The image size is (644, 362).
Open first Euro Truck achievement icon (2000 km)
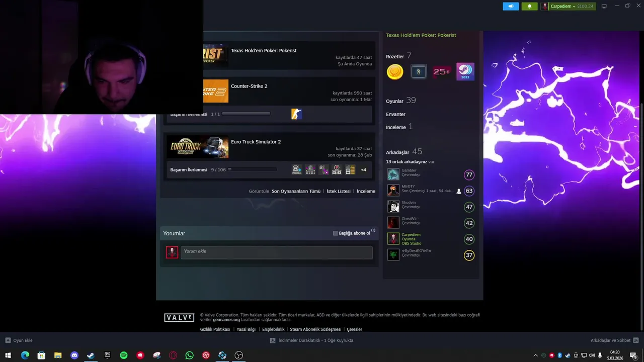[297, 170]
